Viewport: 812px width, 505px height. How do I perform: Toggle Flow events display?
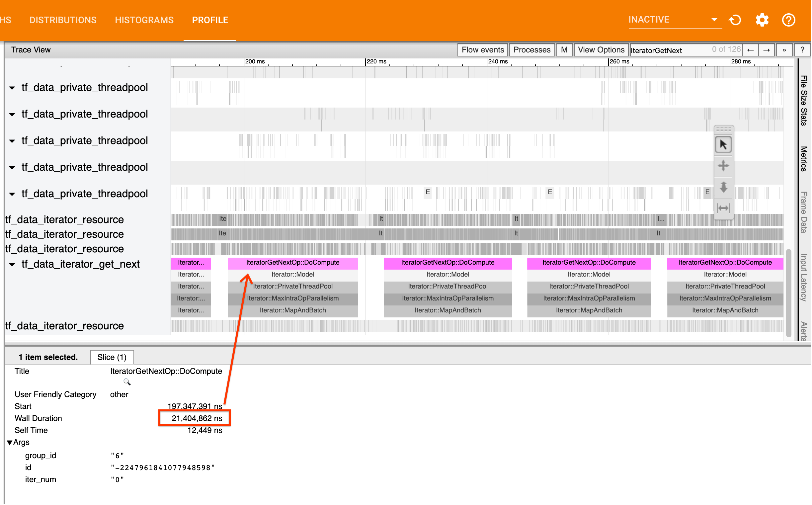[x=482, y=50]
